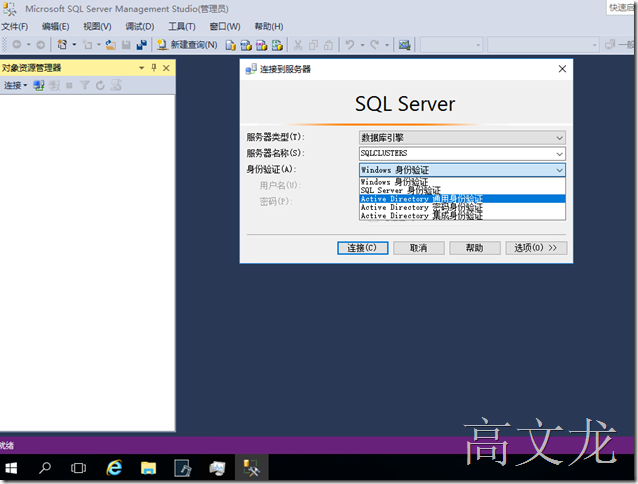Open File Explorer from taskbar
638x484 pixels.
click(x=149, y=469)
